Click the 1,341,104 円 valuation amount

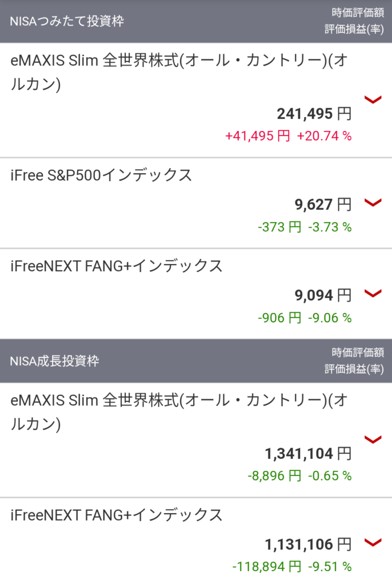point(307,454)
